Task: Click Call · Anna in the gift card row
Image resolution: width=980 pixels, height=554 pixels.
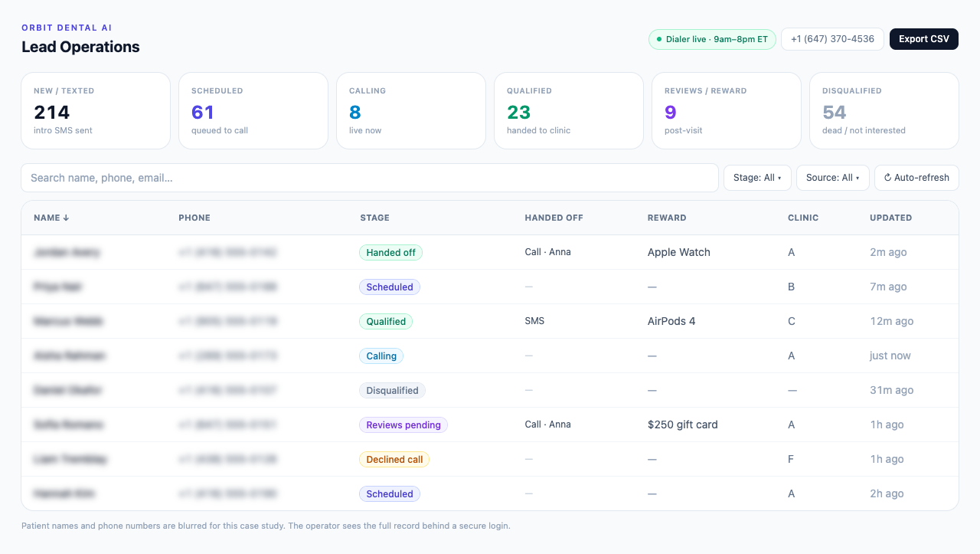Action: pyautogui.click(x=547, y=425)
